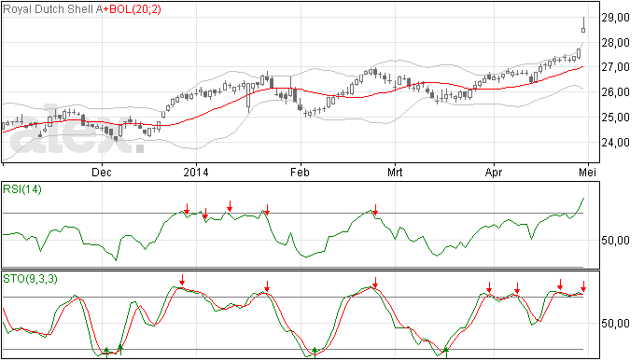
Task: Click the first red sell arrow in STO panel
Action: [182, 280]
